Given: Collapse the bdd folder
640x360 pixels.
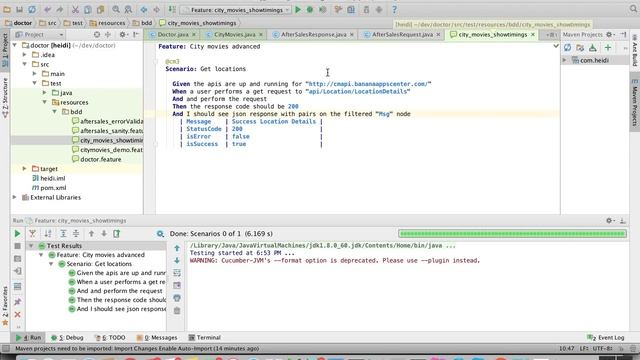Looking at the screenshot, I should tap(54, 111).
